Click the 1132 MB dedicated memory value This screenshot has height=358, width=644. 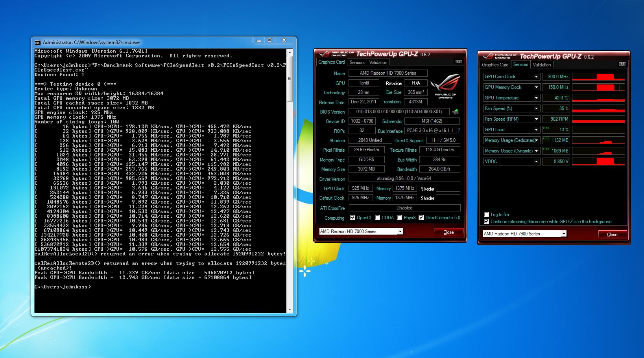click(x=556, y=140)
